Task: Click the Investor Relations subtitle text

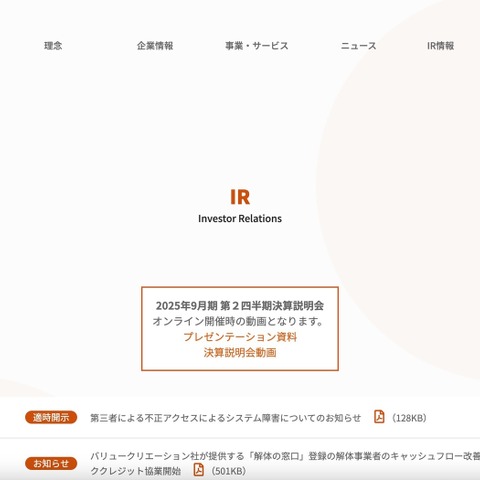Action: 240,219
